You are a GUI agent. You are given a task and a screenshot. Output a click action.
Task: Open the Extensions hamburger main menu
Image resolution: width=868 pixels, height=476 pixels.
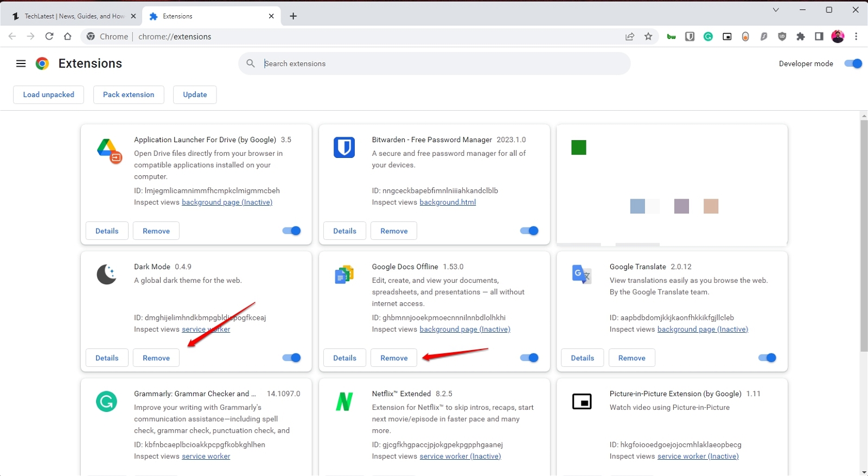pyautogui.click(x=21, y=64)
